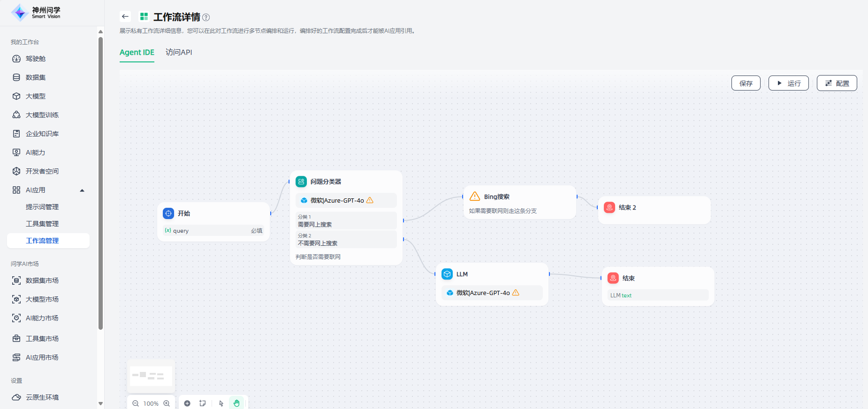This screenshot has width=868, height=409.
Task: Click the add node plus icon
Action: pyautogui.click(x=187, y=403)
